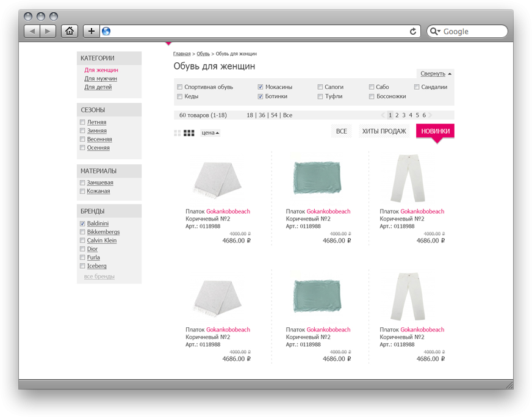The width and height of the screenshot is (532, 417).
Task: Enable the Сапоги checkbox
Action: (x=320, y=87)
